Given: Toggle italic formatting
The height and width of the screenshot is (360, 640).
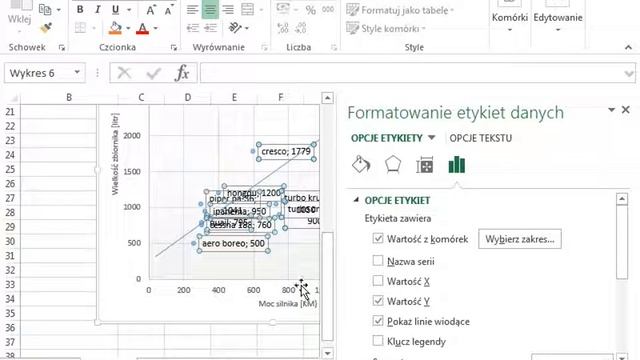Looking at the screenshot, I should point(97,9).
